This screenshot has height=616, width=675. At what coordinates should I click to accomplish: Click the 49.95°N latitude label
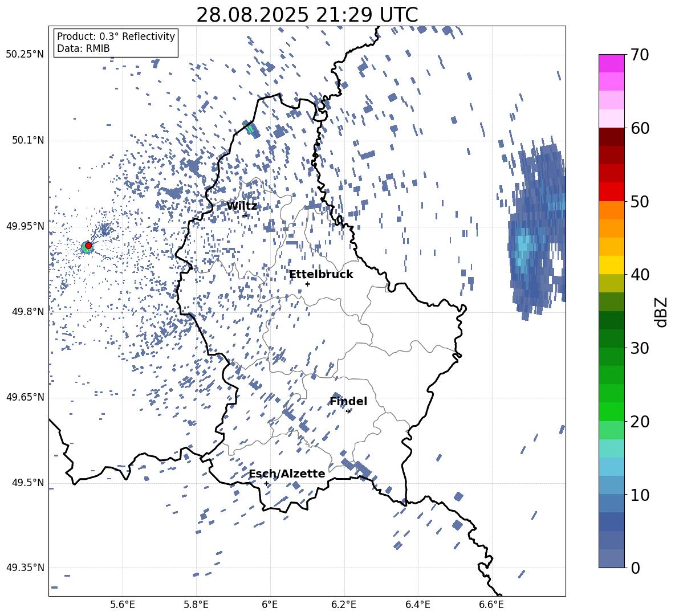25,226
